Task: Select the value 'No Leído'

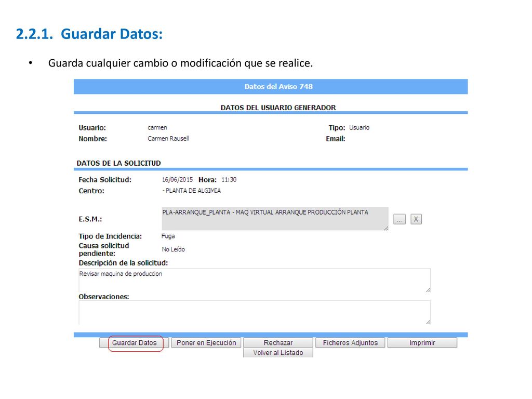Action: [174, 249]
